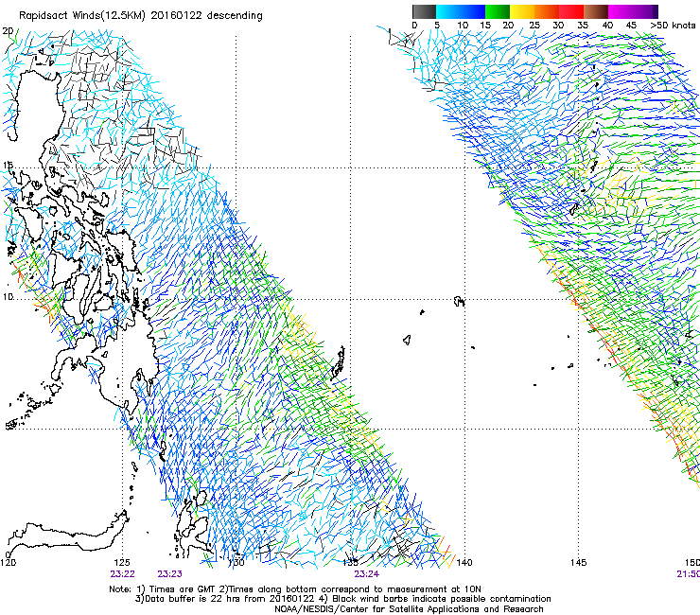Viewport: 700px width, 615px height.
Task: Click the "23:23" overpass time label
Action: click(x=169, y=574)
